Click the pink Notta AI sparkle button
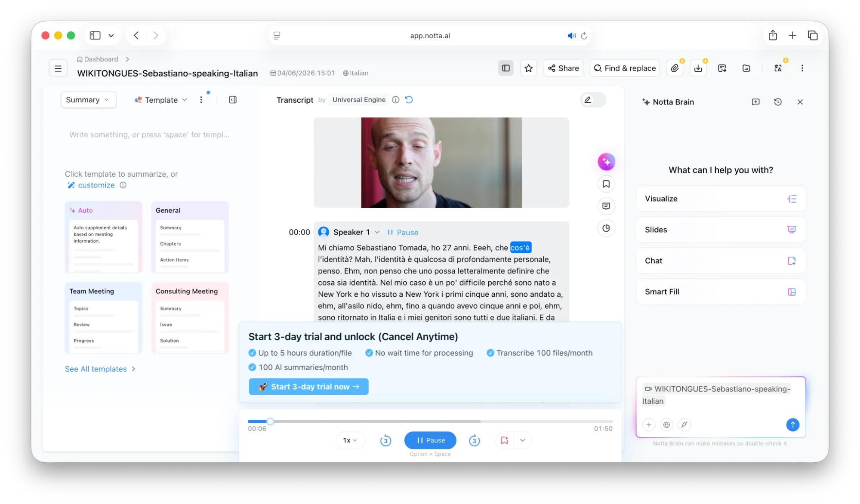This screenshot has width=860, height=504. (606, 162)
